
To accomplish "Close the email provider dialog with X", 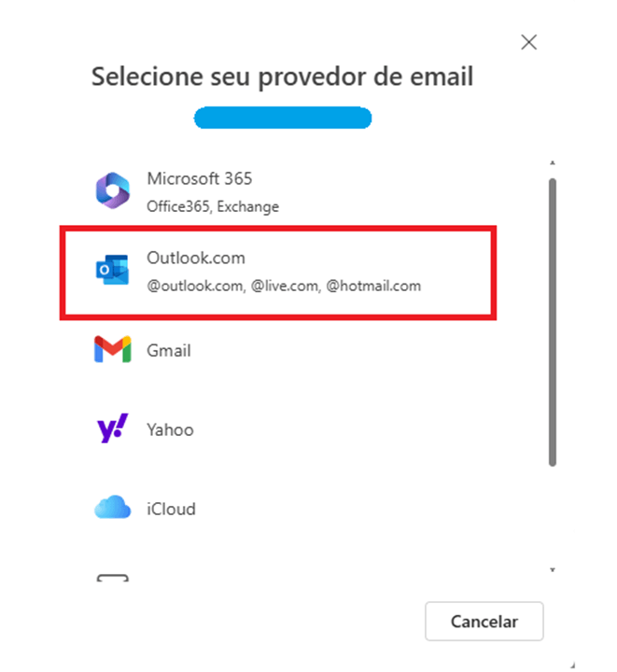I will tap(528, 42).
